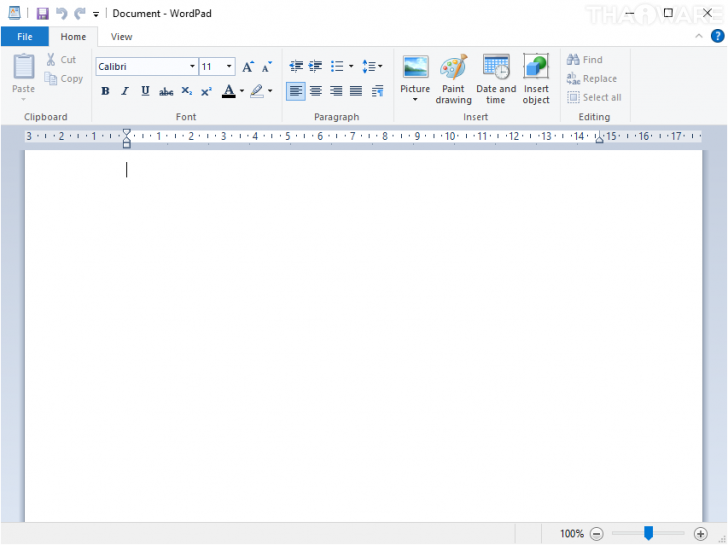
Task: Insert Date and time
Action: coord(496,79)
